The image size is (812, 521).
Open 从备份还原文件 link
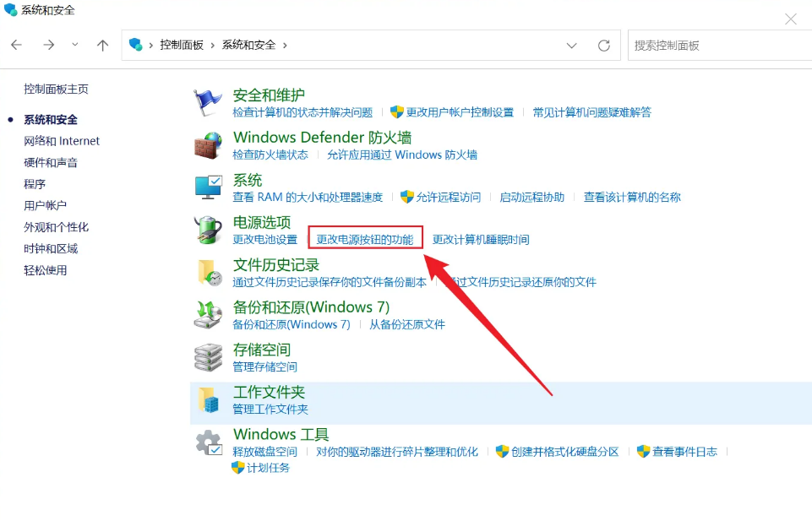(x=407, y=324)
